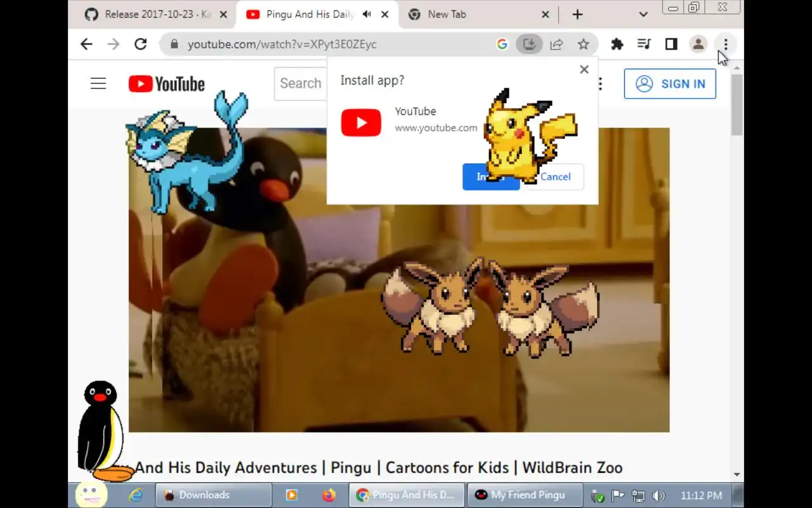Screen dimensions: 812x508
Task: Launch Firefox from the taskbar
Action: (329, 495)
